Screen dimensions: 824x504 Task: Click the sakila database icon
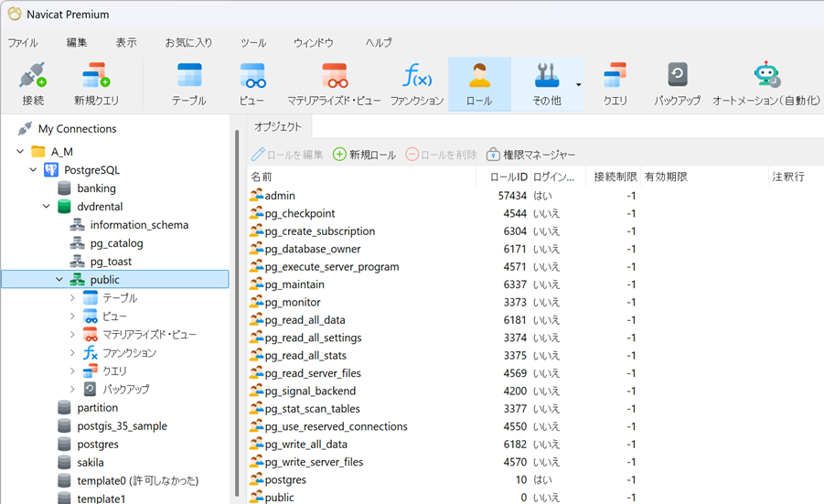pos(64,463)
